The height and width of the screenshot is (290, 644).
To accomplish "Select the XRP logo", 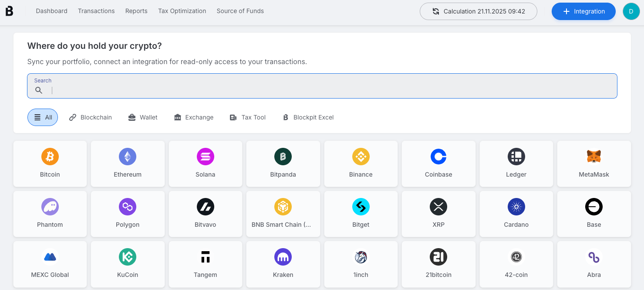I will pos(438,207).
